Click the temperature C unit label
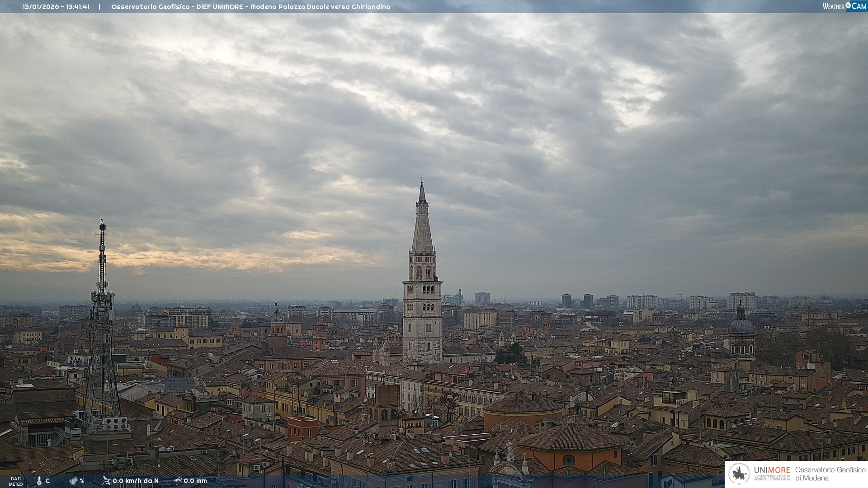Screen dimensions: 868x488 pyautogui.click(x=47, y=481)
